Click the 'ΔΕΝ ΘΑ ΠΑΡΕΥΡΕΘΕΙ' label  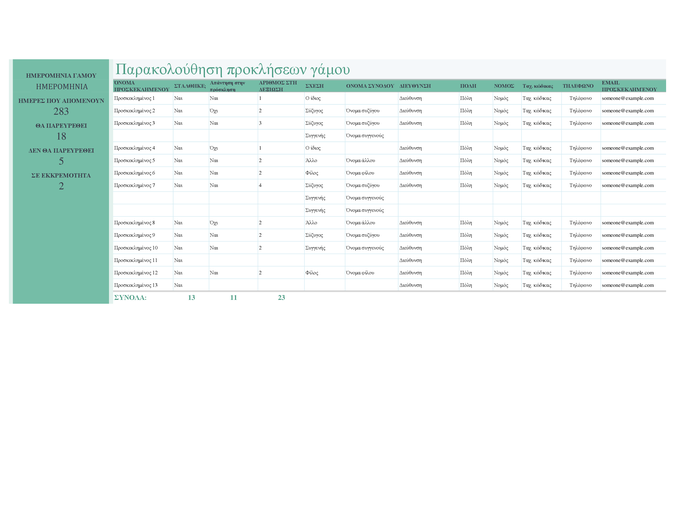point(61,150)
